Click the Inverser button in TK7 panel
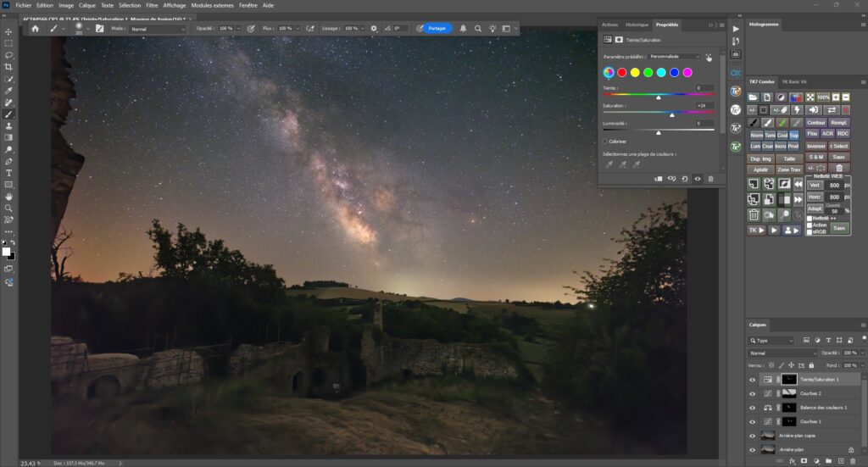The image size is (868, 467). click(x=816, y=146)
